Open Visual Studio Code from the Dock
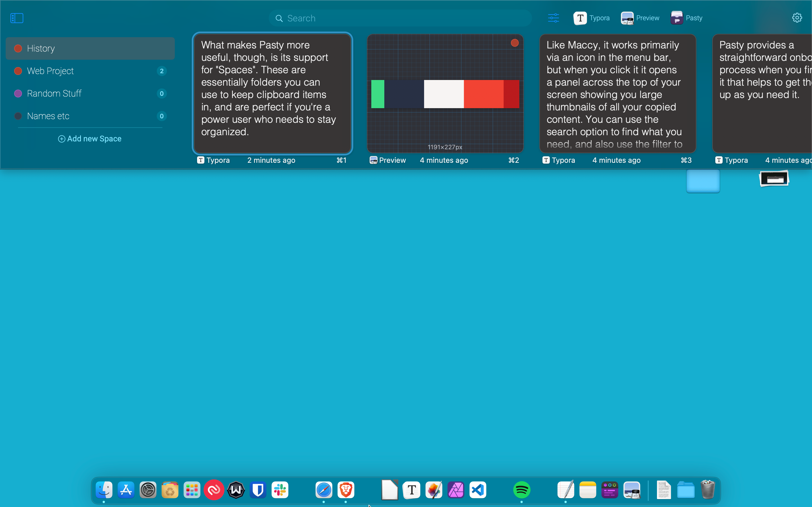Screen dimensions: 812x507 pos(478,490)
